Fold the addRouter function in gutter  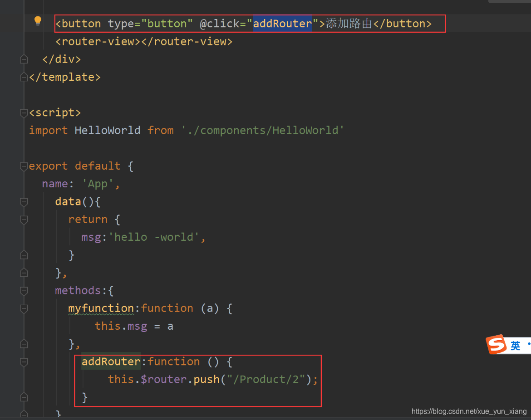pos(24,362)
